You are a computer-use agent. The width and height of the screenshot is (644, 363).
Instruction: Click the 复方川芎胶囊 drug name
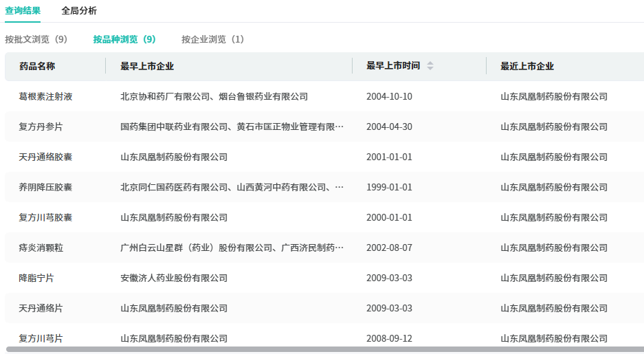(45, 217)
